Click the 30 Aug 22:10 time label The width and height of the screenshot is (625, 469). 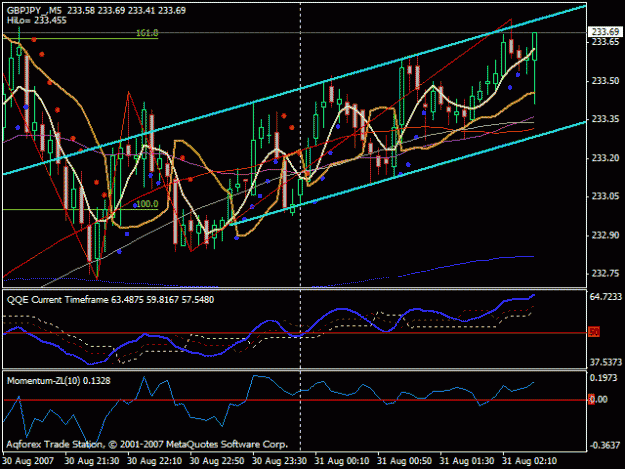(x=154, y=461)
